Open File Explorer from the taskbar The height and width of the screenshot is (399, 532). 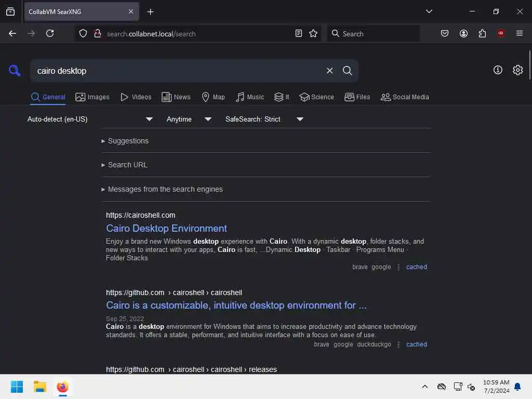click(x=39, y=387)
